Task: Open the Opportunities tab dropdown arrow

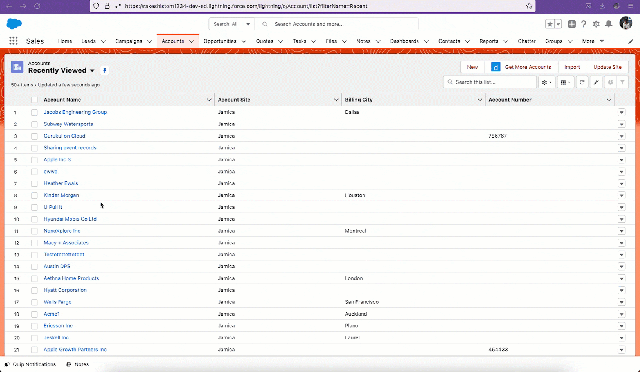Action: click(x=244, y=41)
